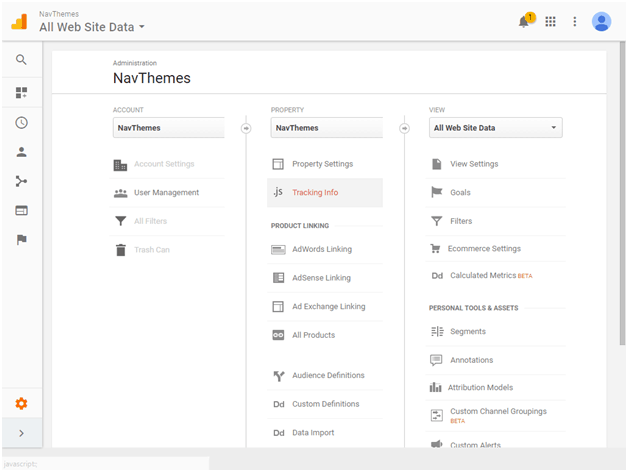628x472 pixels.
Task: Click the Goals flag icon
Action: (x=437, y=192)
